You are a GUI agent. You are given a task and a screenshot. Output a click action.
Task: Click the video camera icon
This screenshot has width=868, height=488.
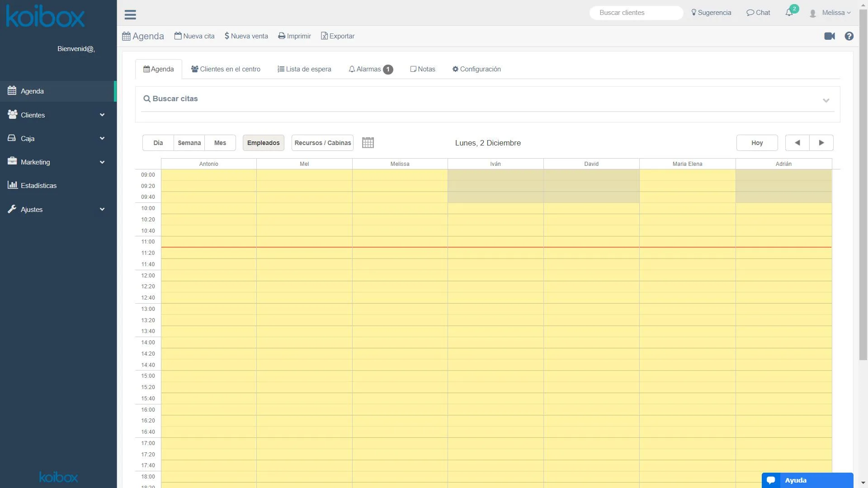tap(830, 36)
